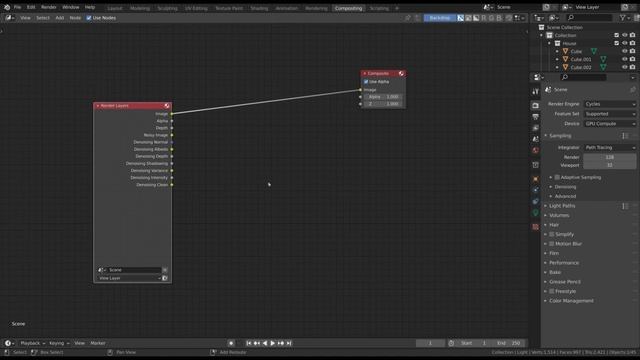The height and width of the screenshot is (360, 640).
Task: Select the Blue backdrop channel
Action: tap(499, 18)
